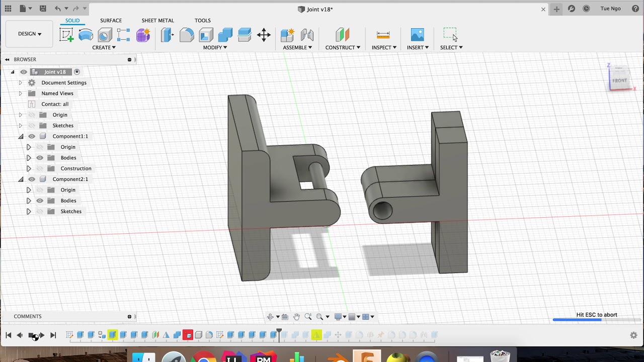Image resolution: width=644 pixels, height=362 pixels.
Task: Activate Joint v18 using its radio button
Action: tap(77, 72)
